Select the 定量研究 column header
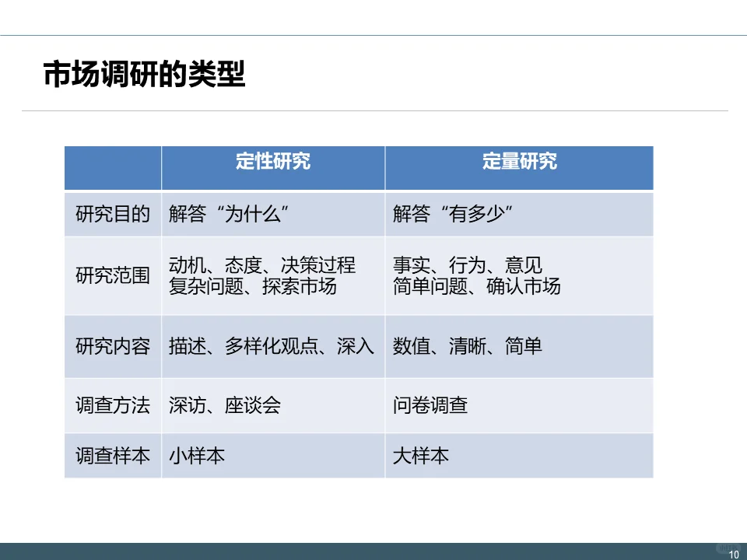The image size is (747, 560). [520, 164]
